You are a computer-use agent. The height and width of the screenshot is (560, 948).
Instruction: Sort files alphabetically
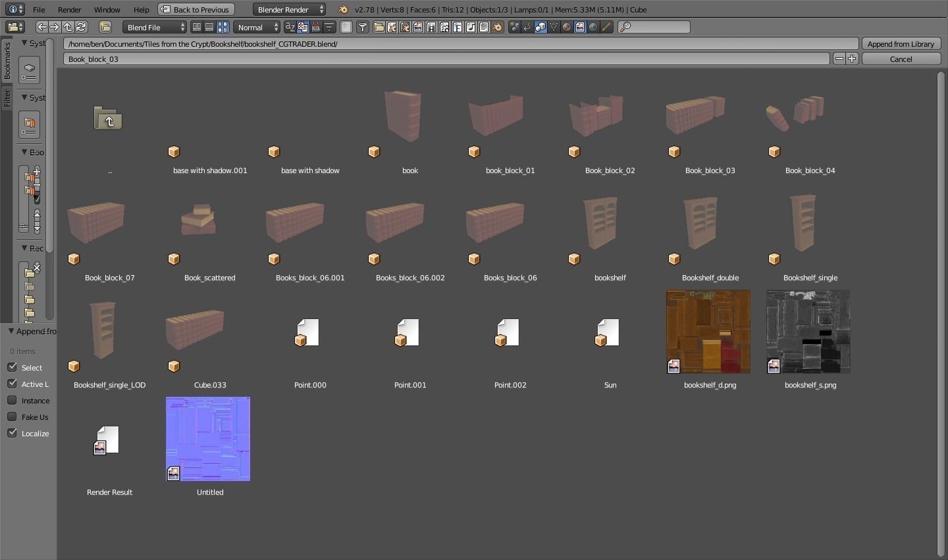(290, 27)
